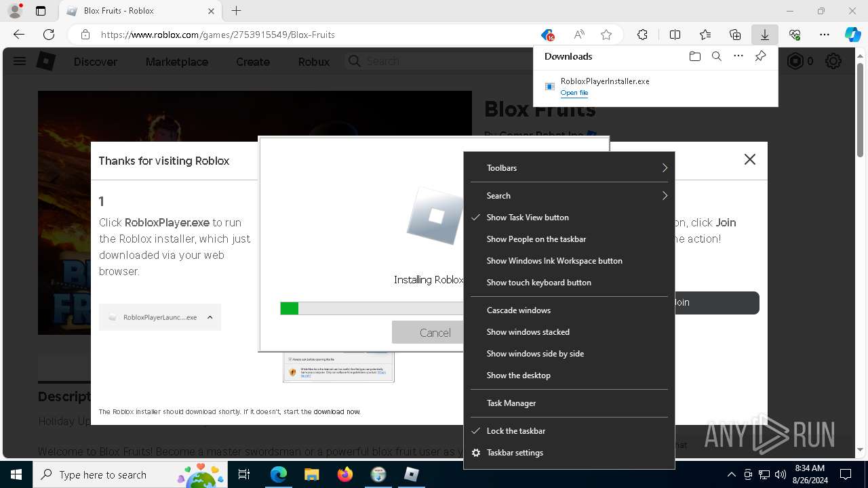Open Task View on the taskbar
This screenshot has width=868, height=488.
(x=245, y=474)
